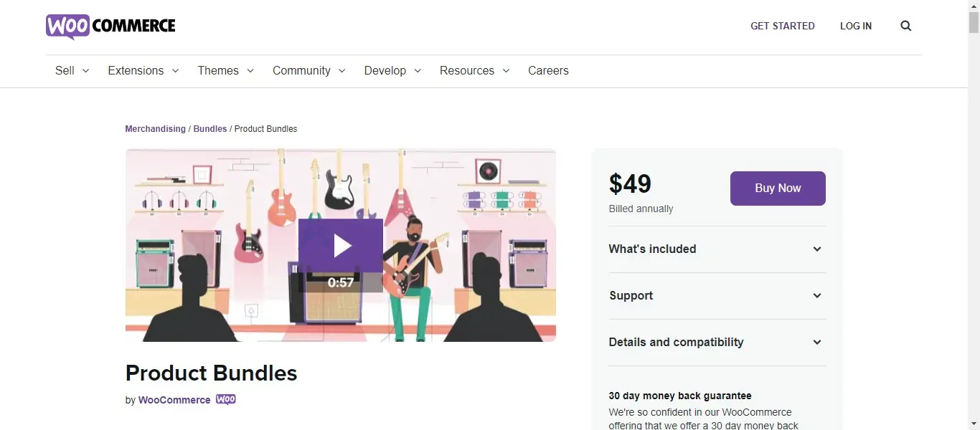Expand the Support section

point(717,296)
